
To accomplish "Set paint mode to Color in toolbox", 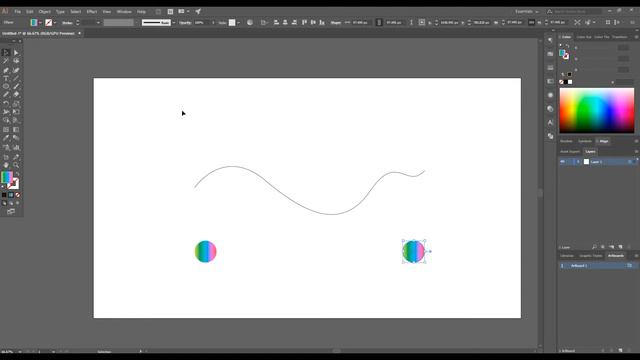I will pyautogui.click(x=4, y=195).
